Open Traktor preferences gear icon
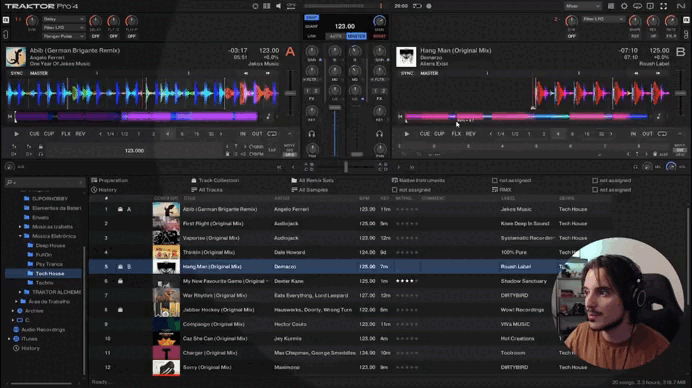 [624, 6]
